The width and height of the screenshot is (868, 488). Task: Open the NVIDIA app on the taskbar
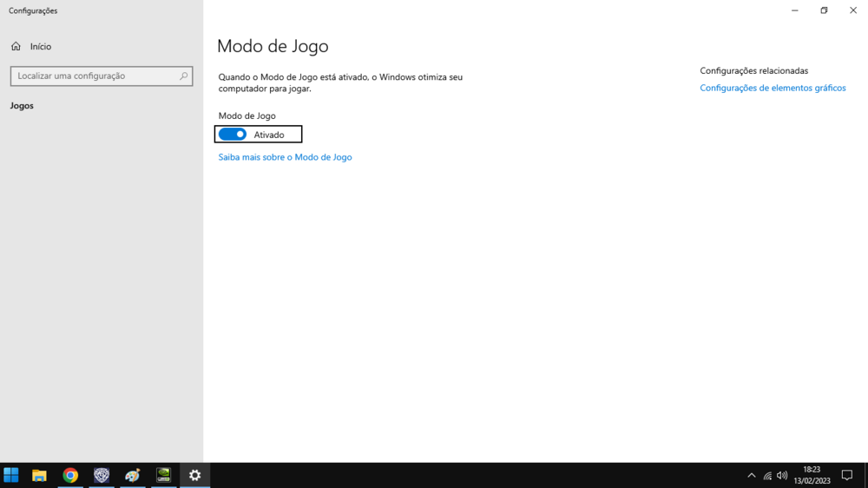163,475
